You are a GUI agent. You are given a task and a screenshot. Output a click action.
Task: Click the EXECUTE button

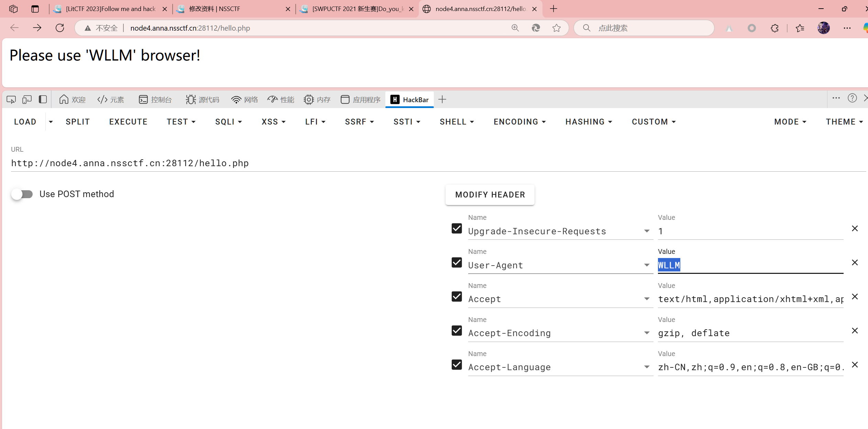[128, 122]
